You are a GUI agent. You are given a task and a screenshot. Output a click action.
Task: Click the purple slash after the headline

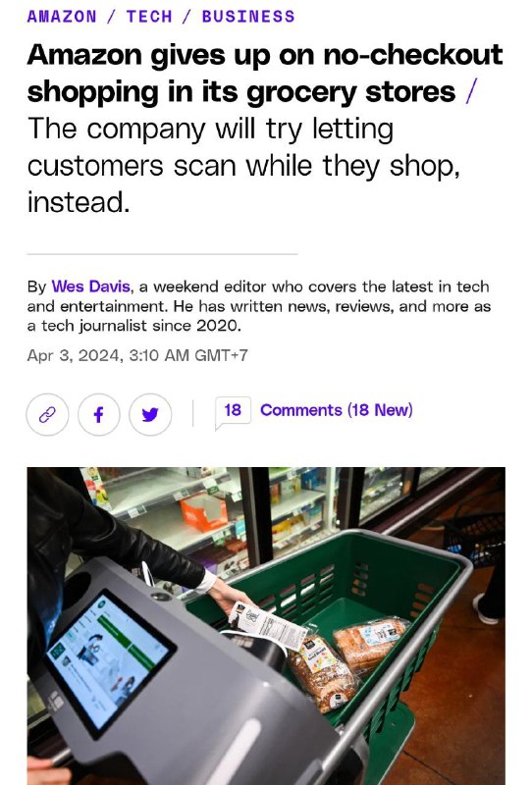[x=469, y=92]
